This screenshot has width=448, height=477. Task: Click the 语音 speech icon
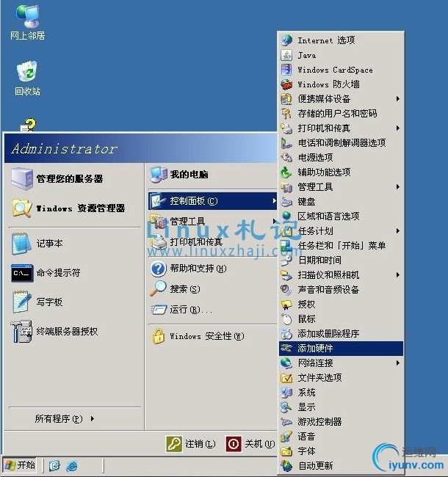pos(286,437)
